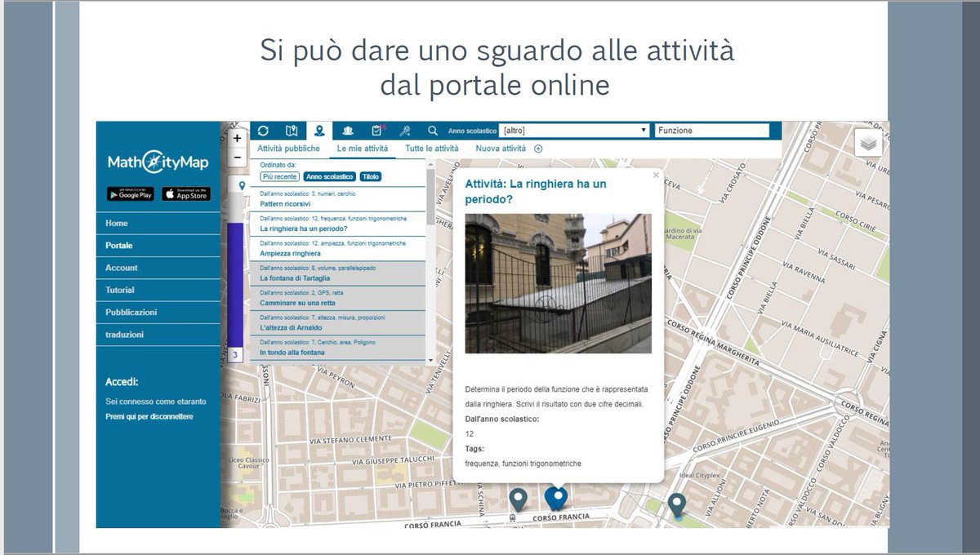This screenshot has width=980, height=555.
Task: Open the Anno scolastico dropdown
Action: (x=574, y=131)
